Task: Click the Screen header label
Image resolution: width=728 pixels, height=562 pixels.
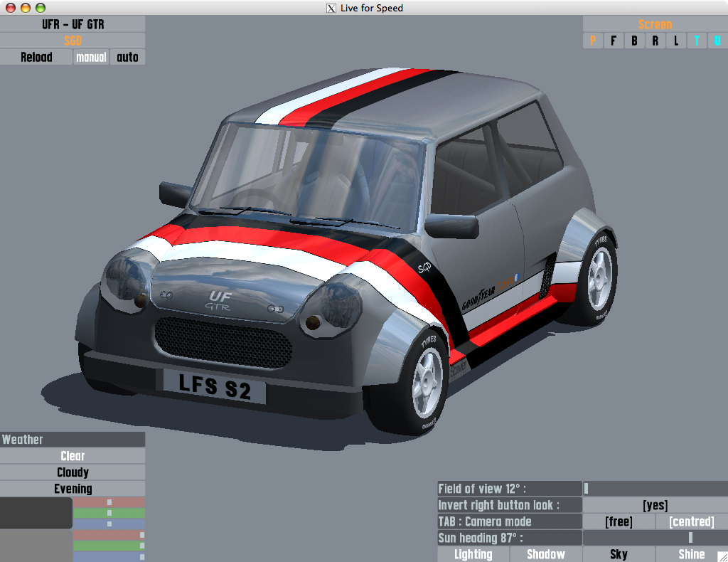Action: pyautogui.click(x=655, y=24)
